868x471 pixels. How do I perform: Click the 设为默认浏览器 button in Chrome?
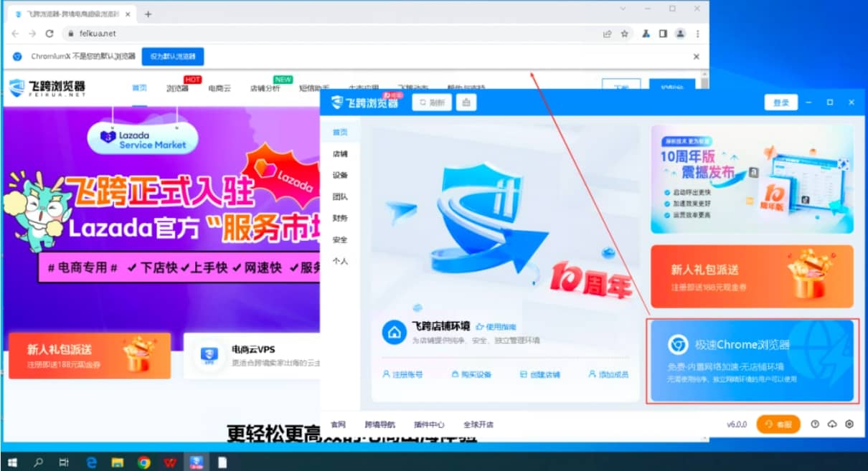click(172, 57)
